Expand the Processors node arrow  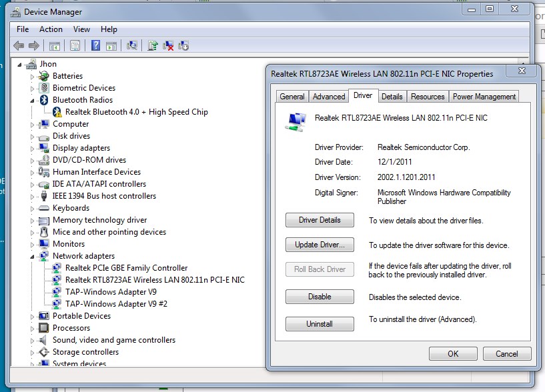(x=32, y=329)
